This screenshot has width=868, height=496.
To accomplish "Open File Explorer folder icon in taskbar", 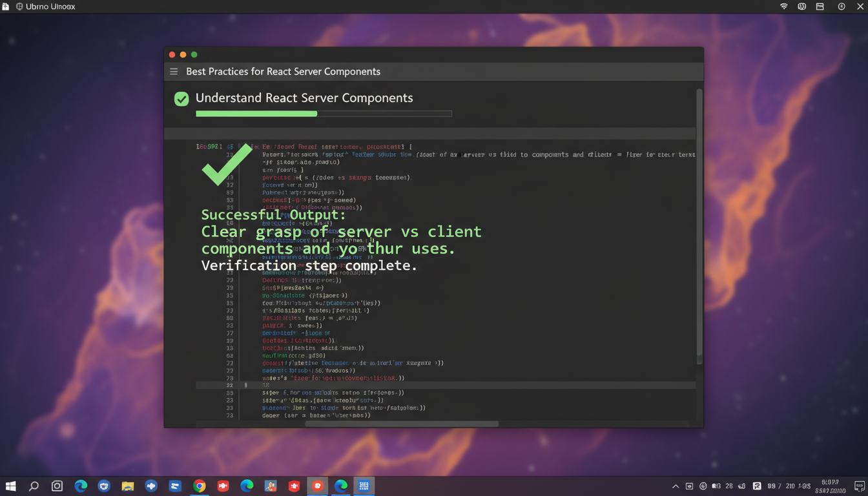I will tap(127, 486).
